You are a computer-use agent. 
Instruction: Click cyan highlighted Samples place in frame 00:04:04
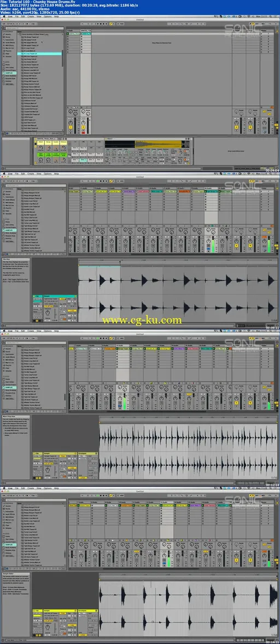click(x=10, y=73)
